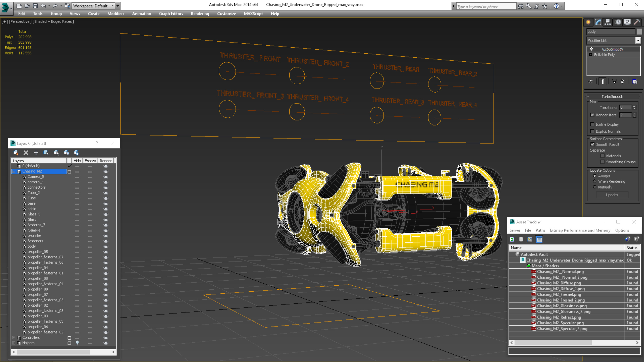Open the quick access toolbar customize arrow
Screen dimensions: 644x362
(118, 6)
